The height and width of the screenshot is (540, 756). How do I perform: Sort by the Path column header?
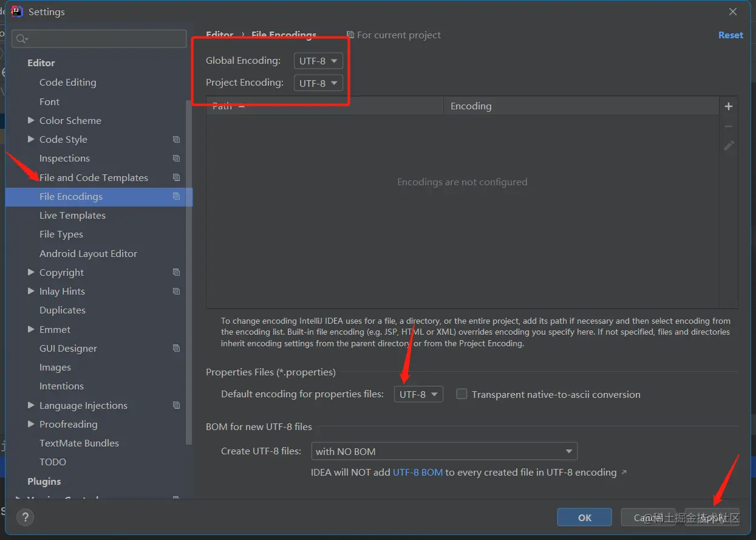click(325, 106)
